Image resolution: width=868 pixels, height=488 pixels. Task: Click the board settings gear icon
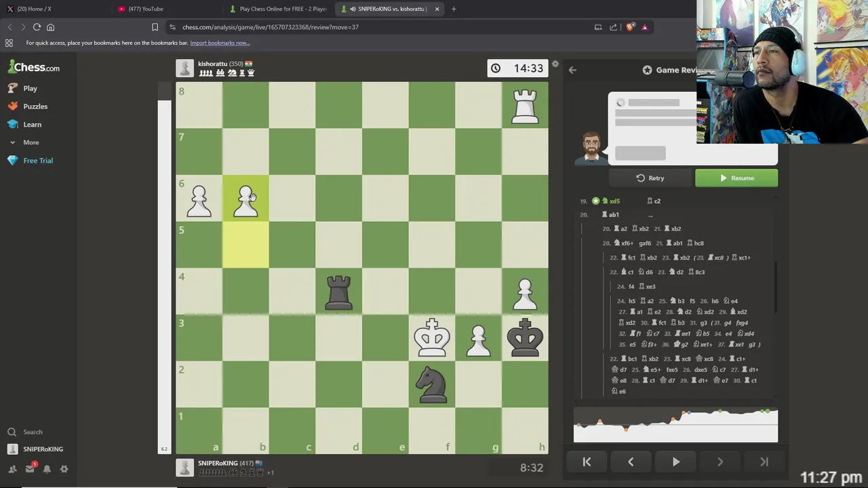555,64
